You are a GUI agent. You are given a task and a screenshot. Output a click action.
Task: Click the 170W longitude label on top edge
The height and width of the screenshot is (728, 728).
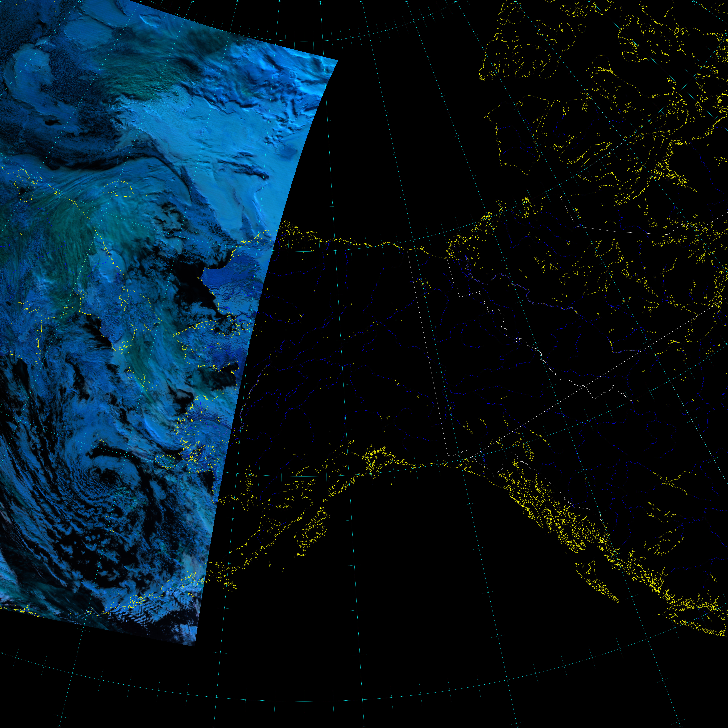(x=237, y=1)
